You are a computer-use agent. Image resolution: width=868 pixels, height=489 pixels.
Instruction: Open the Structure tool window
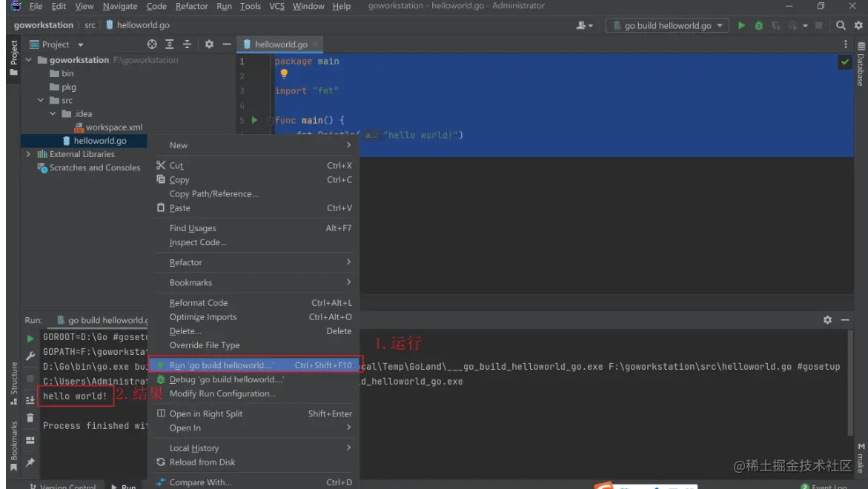(14, 383)
